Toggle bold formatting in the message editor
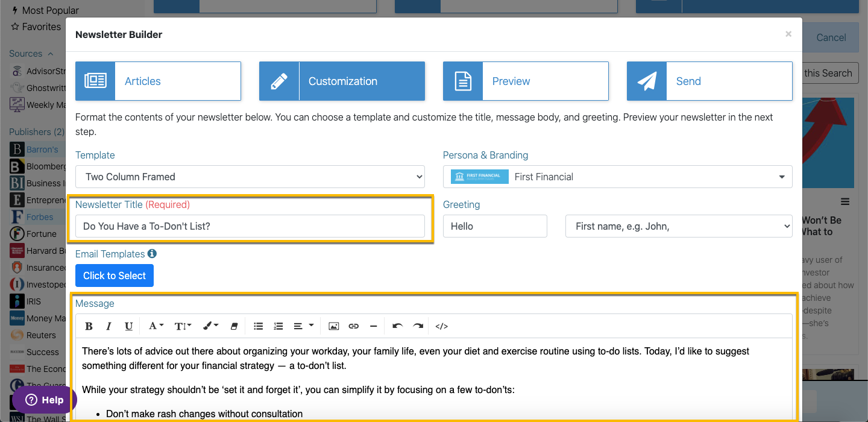Viewport: 868px width, 422px height. click(x=89, y=326)
